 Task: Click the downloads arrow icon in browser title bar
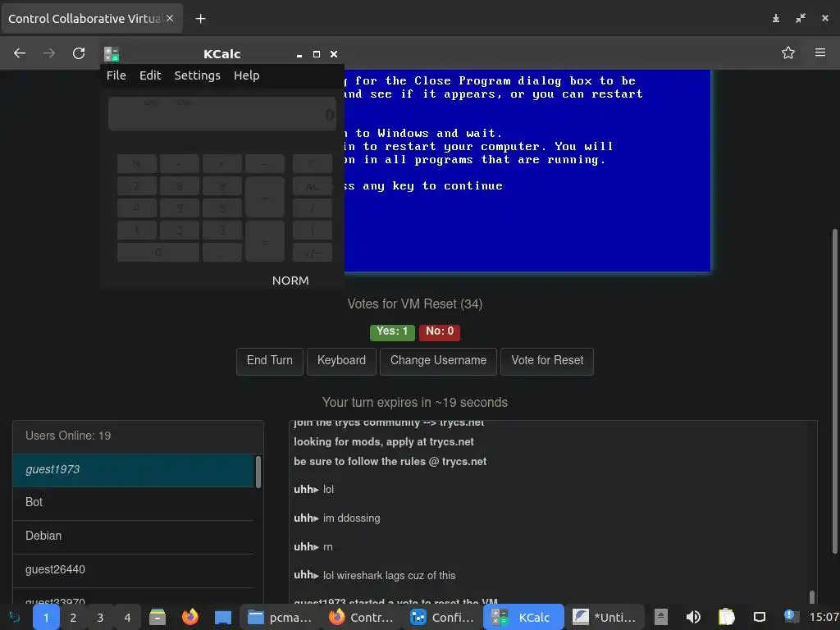click(776, 18)
